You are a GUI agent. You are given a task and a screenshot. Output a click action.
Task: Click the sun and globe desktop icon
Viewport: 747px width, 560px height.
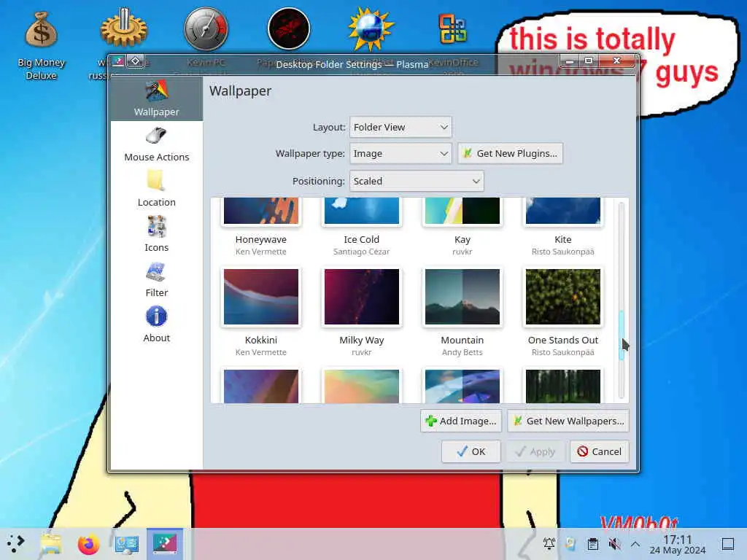[x=371, y=28]
